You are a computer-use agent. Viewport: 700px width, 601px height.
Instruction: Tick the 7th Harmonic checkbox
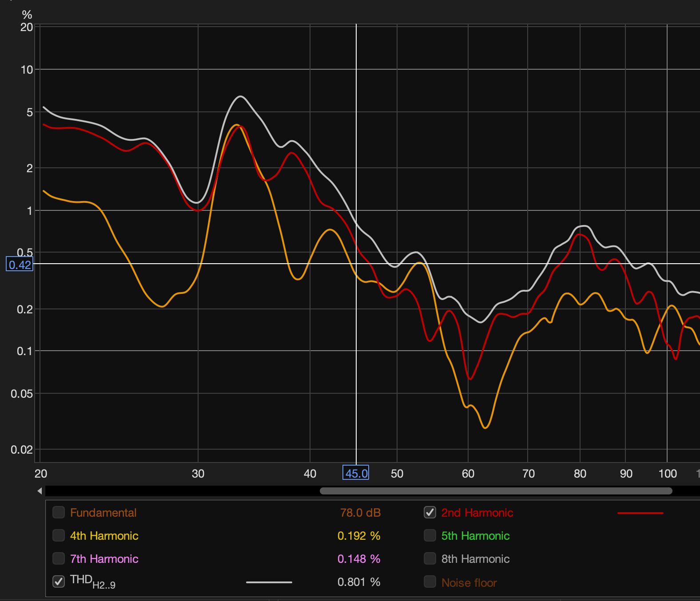[x=59, y=558]
